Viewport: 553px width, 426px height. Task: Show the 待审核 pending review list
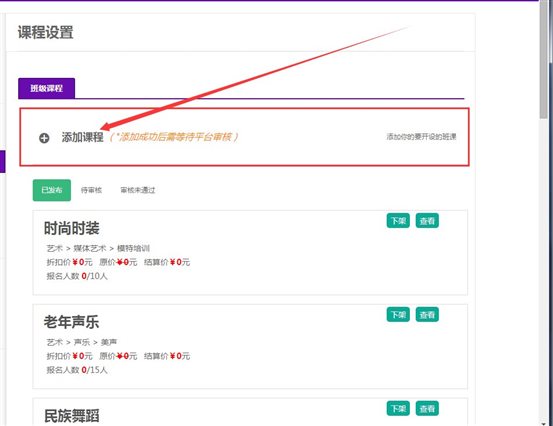91,190
